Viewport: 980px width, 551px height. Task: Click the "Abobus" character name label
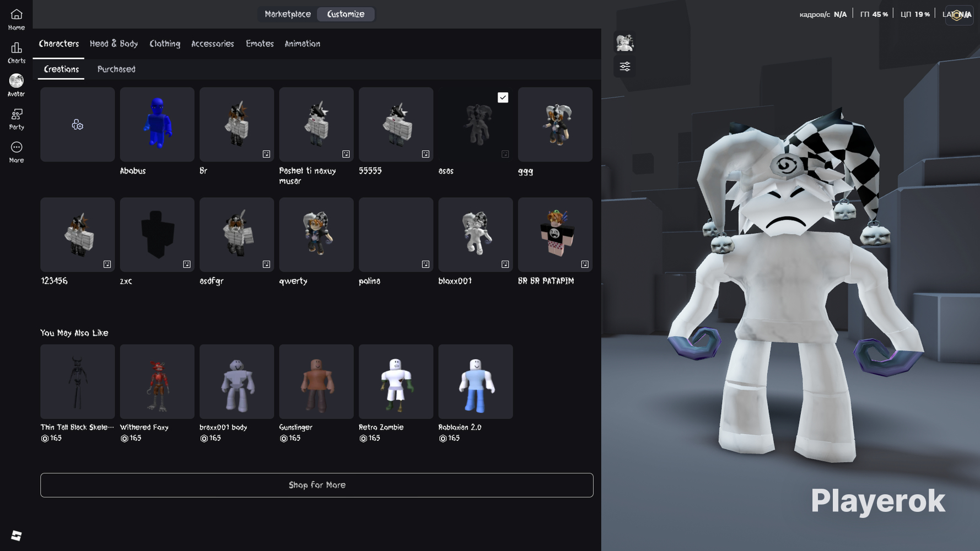click(x=133, y=171)
